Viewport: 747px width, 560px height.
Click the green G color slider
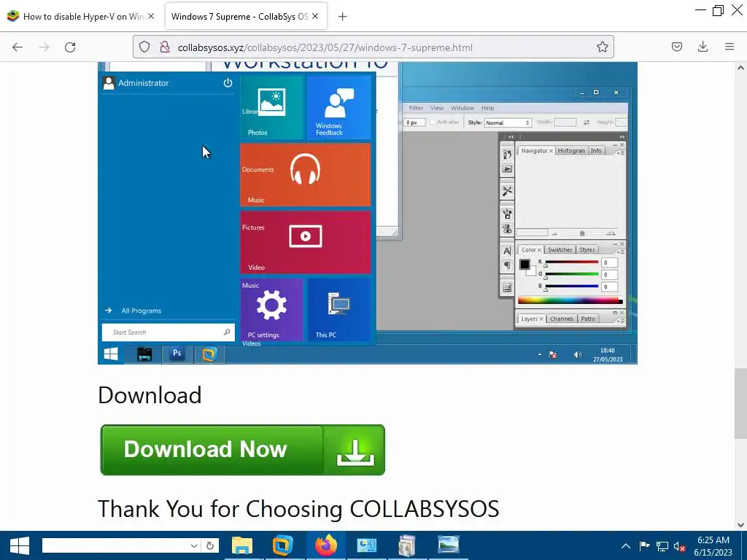[x=572, y=274]
